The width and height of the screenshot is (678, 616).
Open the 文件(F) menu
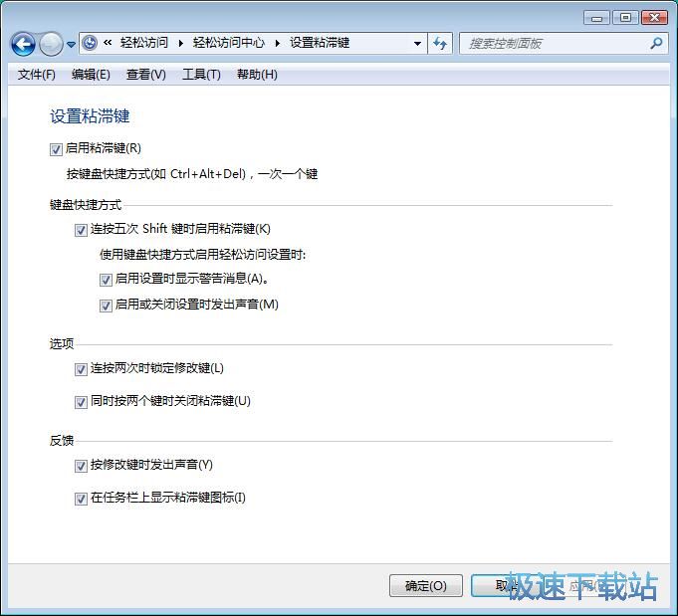36,75
